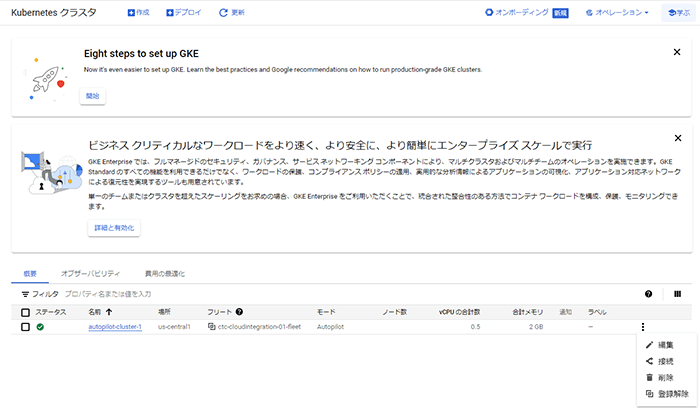Click the デプロイ (Deploy) toolbar button
The image size is (700, 412).
[183, 12]
